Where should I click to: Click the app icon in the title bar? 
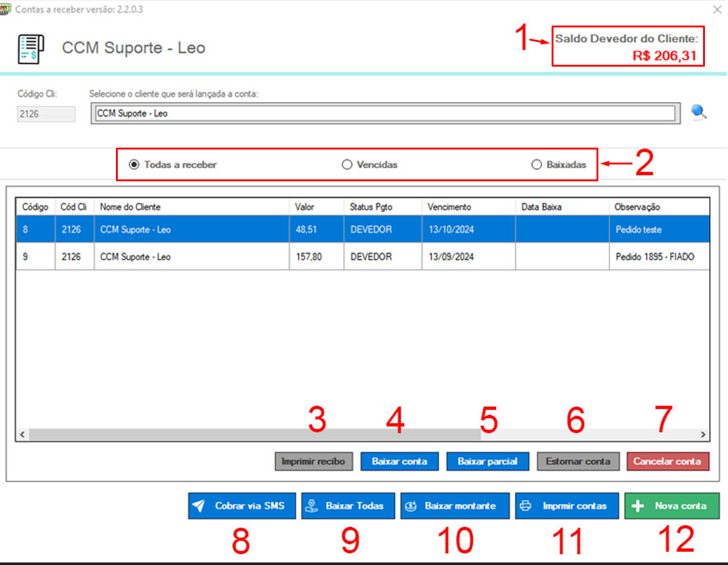tap(6, 10)
